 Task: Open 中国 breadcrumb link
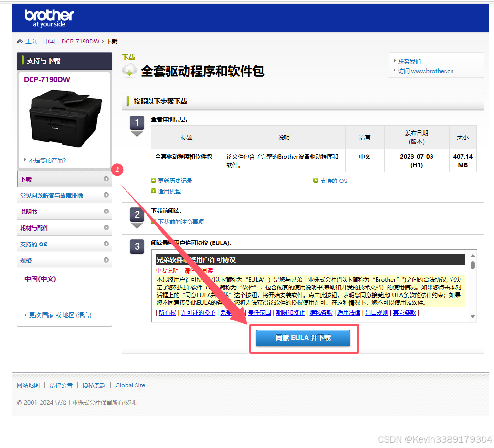pos(49,41)
